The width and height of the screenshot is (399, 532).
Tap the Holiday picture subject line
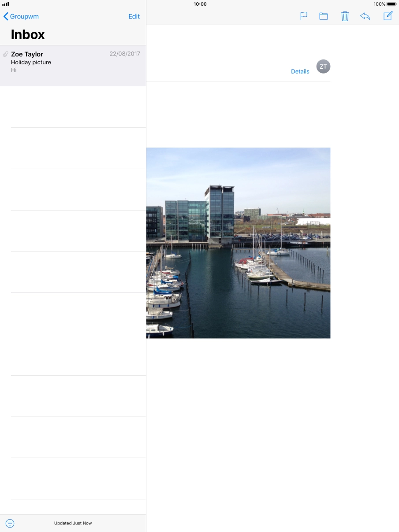click(31, 62)
